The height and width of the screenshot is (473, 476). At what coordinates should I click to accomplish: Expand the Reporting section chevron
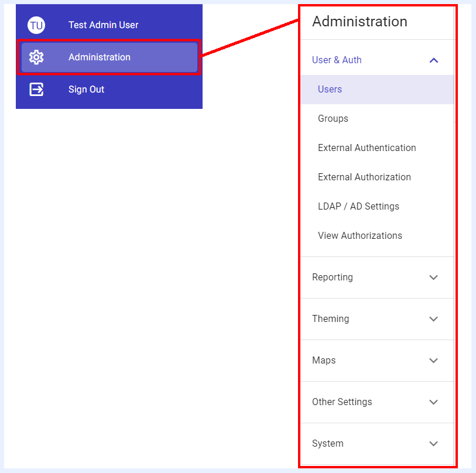click(433, 277)
